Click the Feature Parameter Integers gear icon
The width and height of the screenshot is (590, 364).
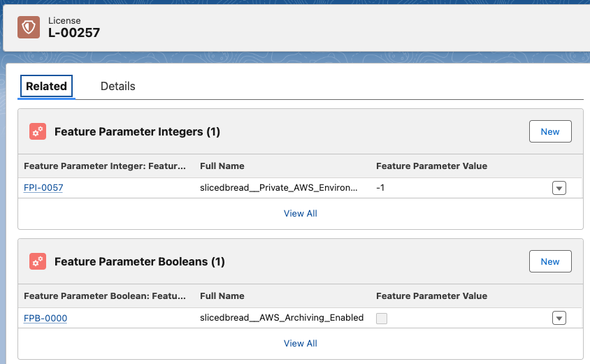click(38, 131)
